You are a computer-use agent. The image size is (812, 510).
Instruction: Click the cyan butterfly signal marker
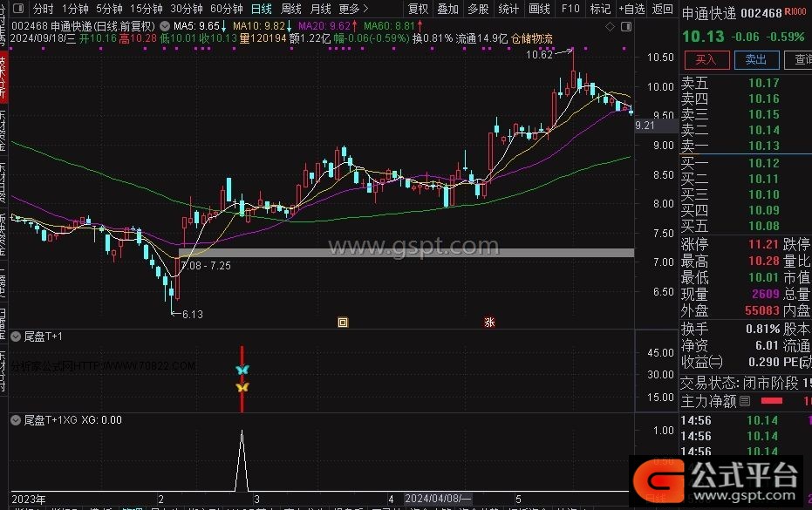(242, 369)
